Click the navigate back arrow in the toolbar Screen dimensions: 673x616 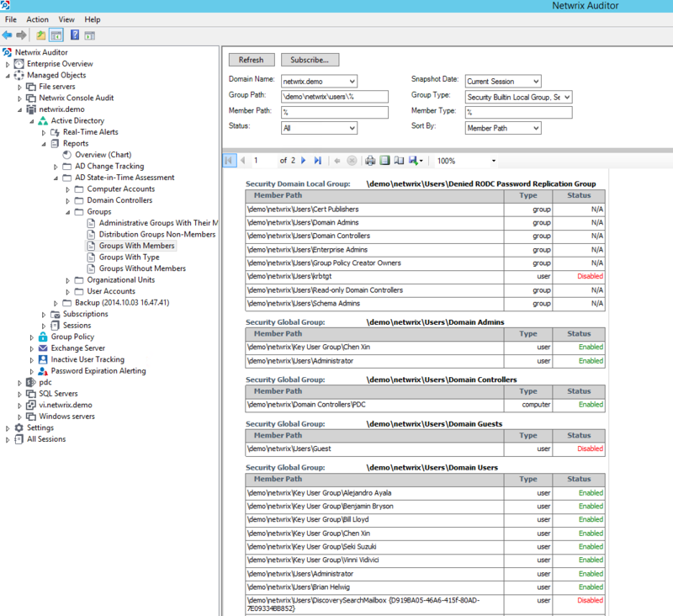(x=8, y=34)
